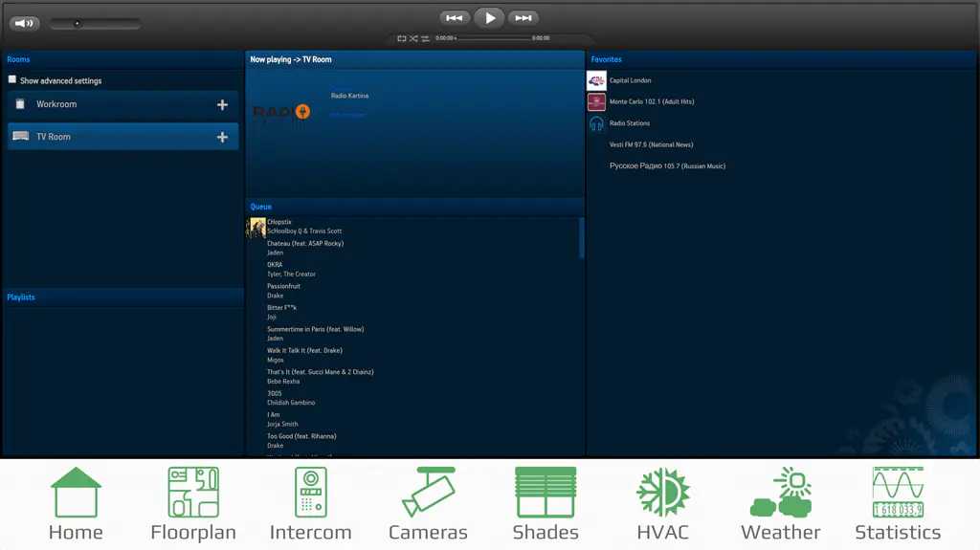This screenshot has height=550, width=980.
Task: Click the TV Room device icon
Action: [x=21, y=136]
